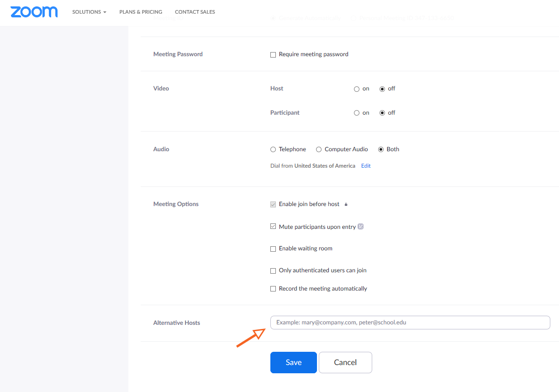Check Enable waiting room option

(273, 249)
